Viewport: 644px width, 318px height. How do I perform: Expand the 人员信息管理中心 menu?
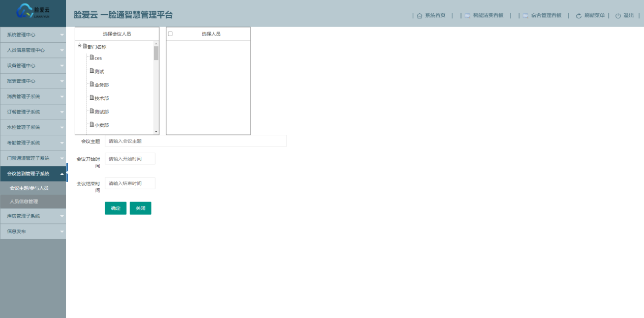pos(33,50)
